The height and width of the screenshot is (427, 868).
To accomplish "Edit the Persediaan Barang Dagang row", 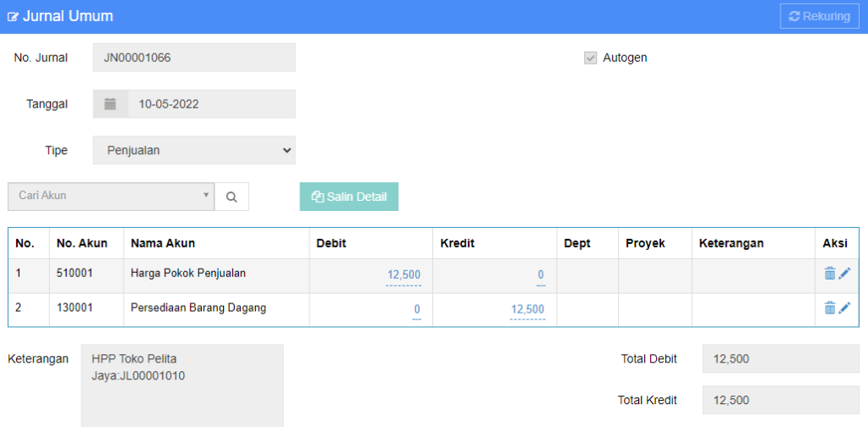I will point(844,308).
